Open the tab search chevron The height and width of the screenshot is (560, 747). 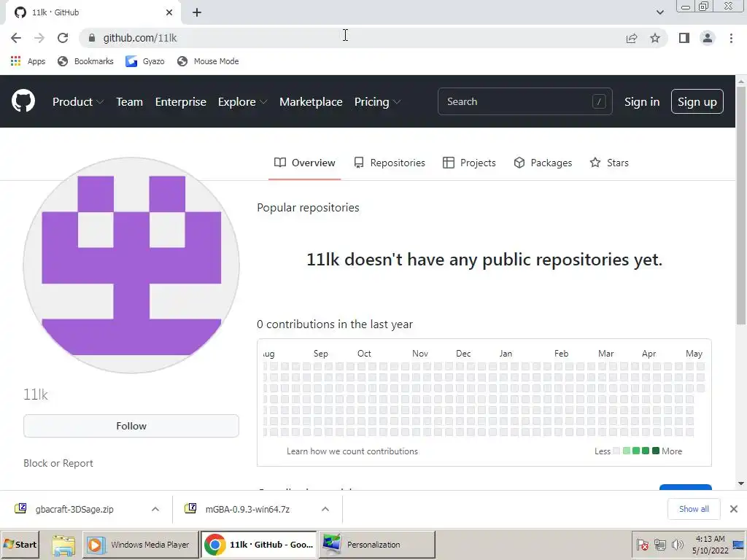pos(659,12)
